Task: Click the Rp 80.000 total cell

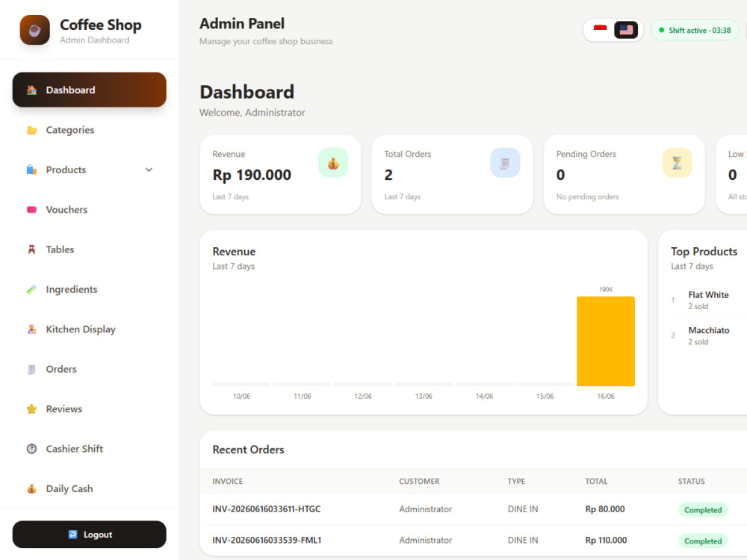Action: tap(604, 509)
